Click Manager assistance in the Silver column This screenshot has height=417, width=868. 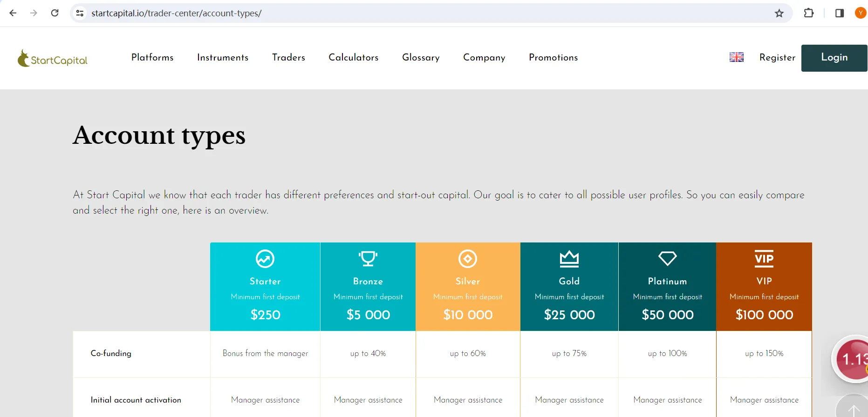468,400
